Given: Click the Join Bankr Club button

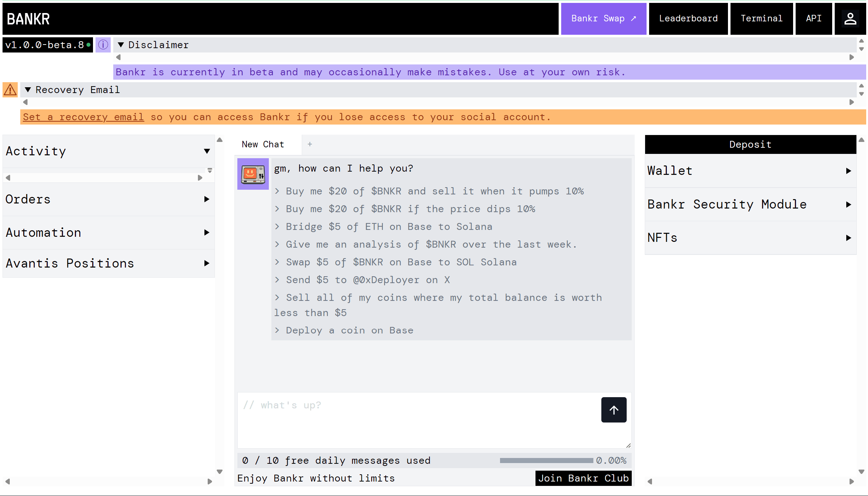Looking at the screenshot, I should 583,478.
